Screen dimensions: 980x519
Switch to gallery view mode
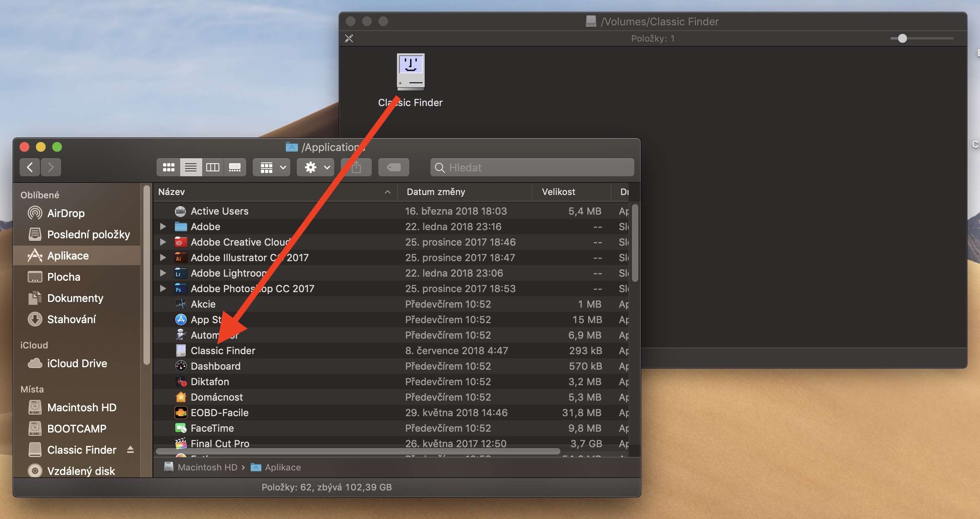[x=235, y=167]
